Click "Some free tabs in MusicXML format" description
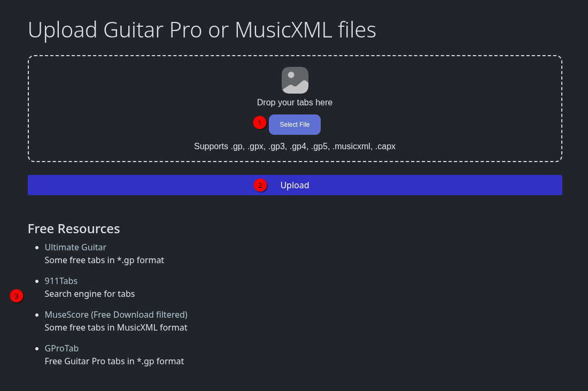 pyautogui.click(x=116, y=327)
